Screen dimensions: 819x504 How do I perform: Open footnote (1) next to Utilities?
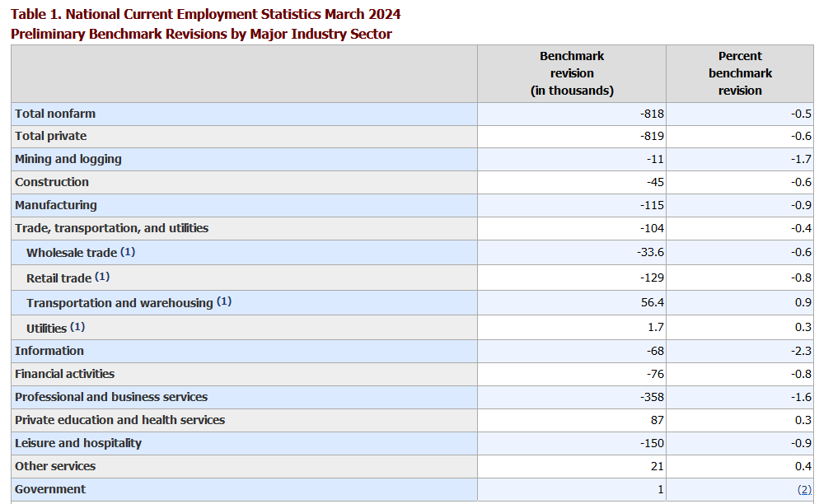pyautogui.click(x=77, y=327)
